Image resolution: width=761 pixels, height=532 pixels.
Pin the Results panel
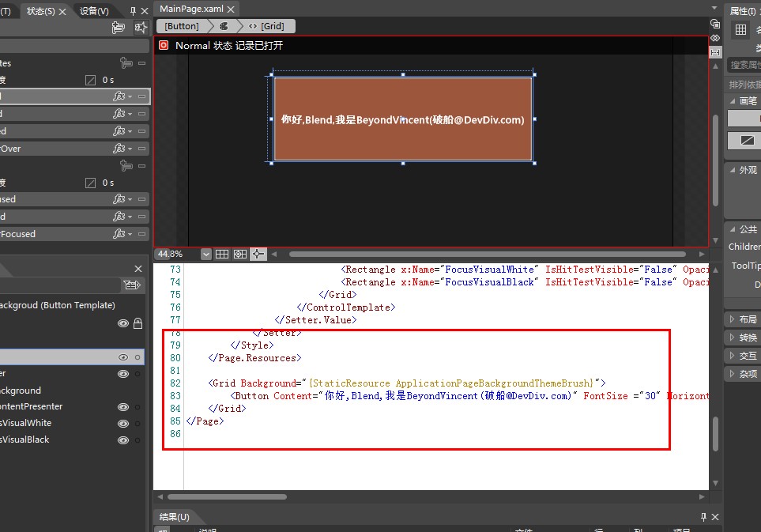[704, 517]
